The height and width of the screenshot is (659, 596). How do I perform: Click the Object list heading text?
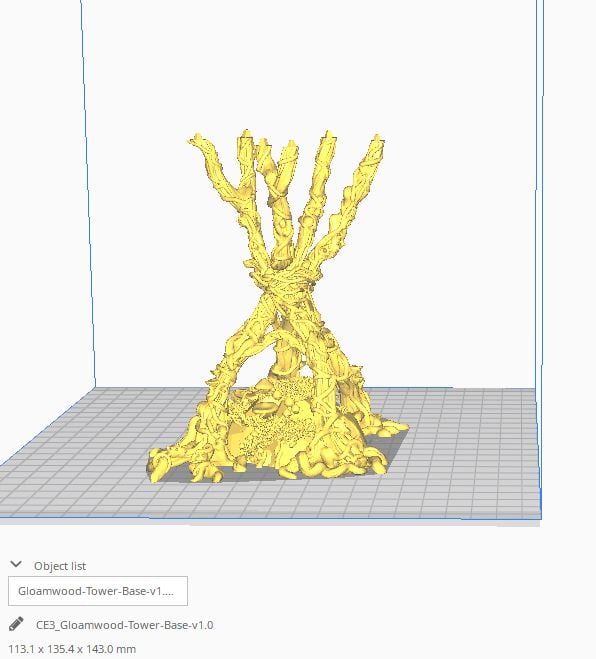click(x=60, y=566)
